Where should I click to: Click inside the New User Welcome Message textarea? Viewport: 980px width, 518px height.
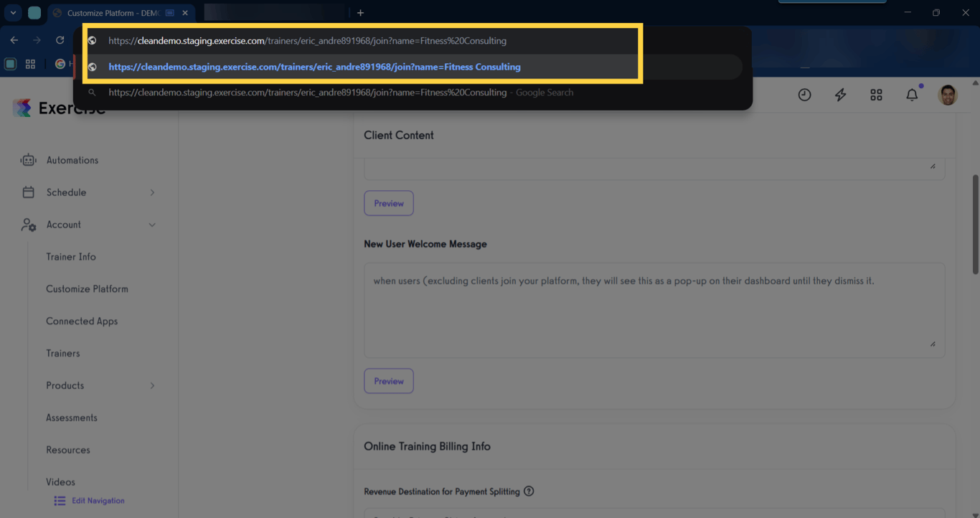(x=654, y=310)
